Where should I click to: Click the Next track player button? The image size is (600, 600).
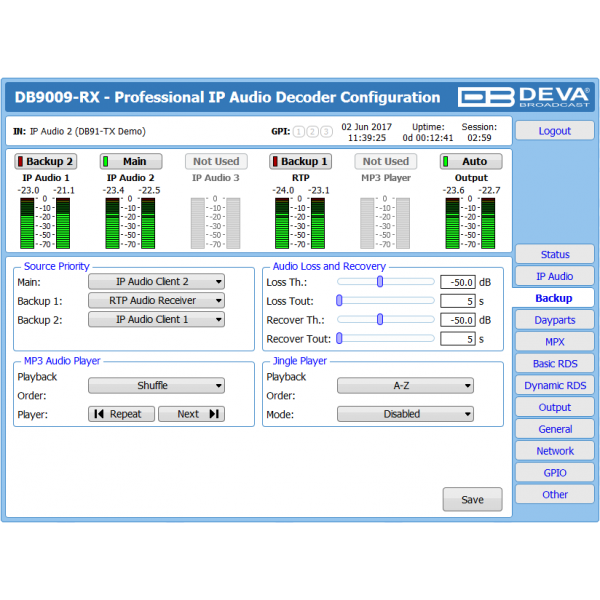pyautogui.click(x=191, y=414)
